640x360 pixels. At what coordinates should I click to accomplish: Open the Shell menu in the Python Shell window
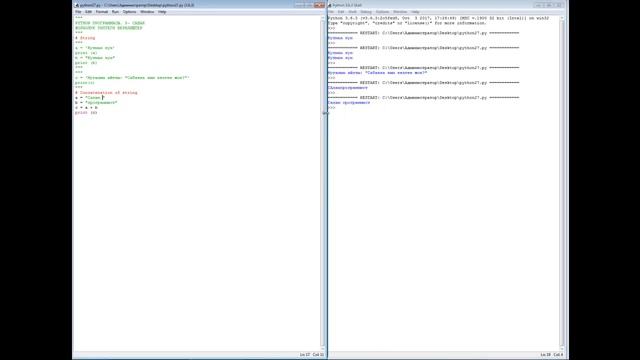[353, 12]
